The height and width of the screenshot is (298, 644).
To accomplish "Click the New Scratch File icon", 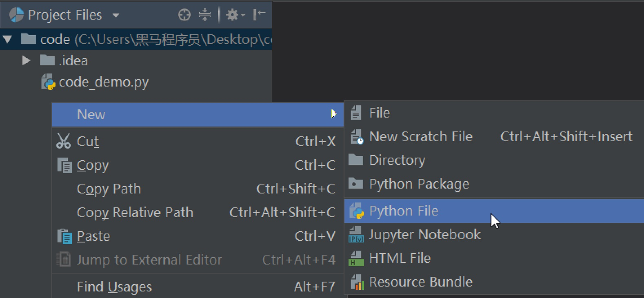I will click(357, 137).
